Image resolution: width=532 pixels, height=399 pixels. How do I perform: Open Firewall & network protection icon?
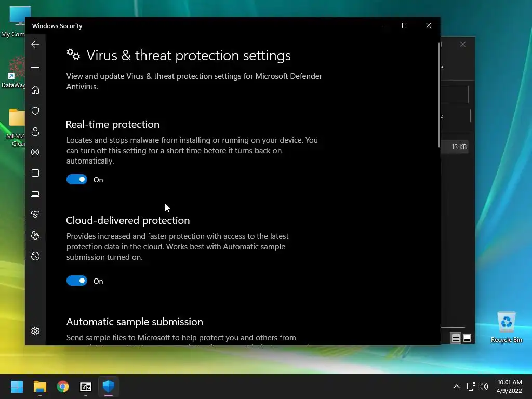[x=35, y=152]
